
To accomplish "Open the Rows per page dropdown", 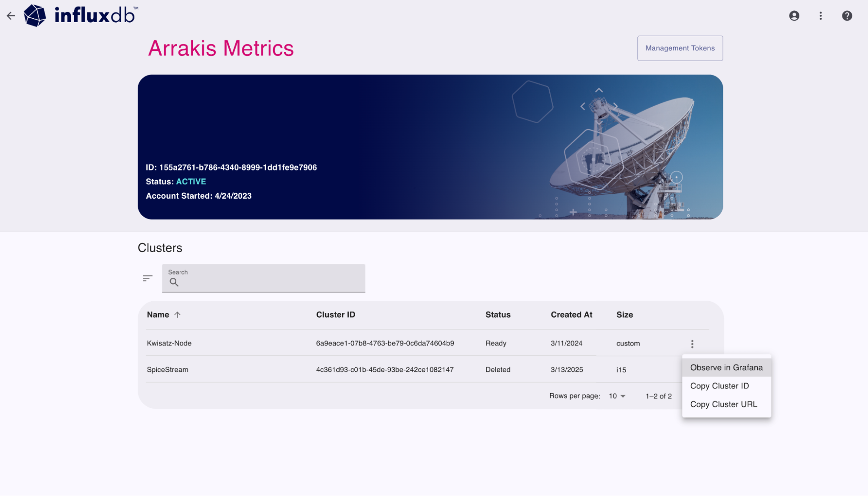I will 616,396.
